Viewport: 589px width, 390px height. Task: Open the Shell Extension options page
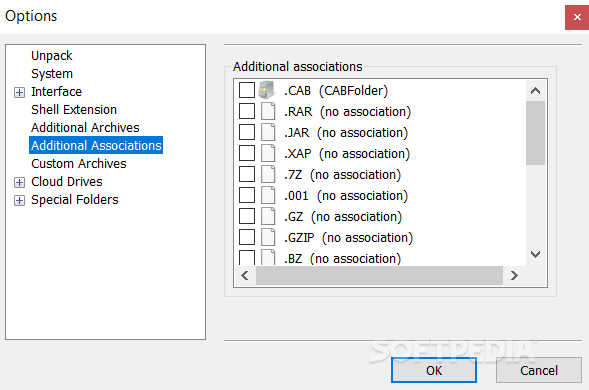[74, 110]
